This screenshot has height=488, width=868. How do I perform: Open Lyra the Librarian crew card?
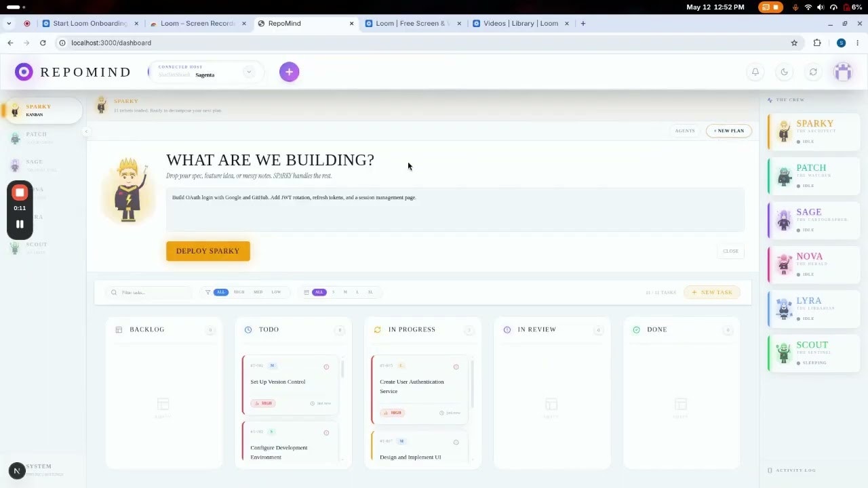click(x=814, y=308)
